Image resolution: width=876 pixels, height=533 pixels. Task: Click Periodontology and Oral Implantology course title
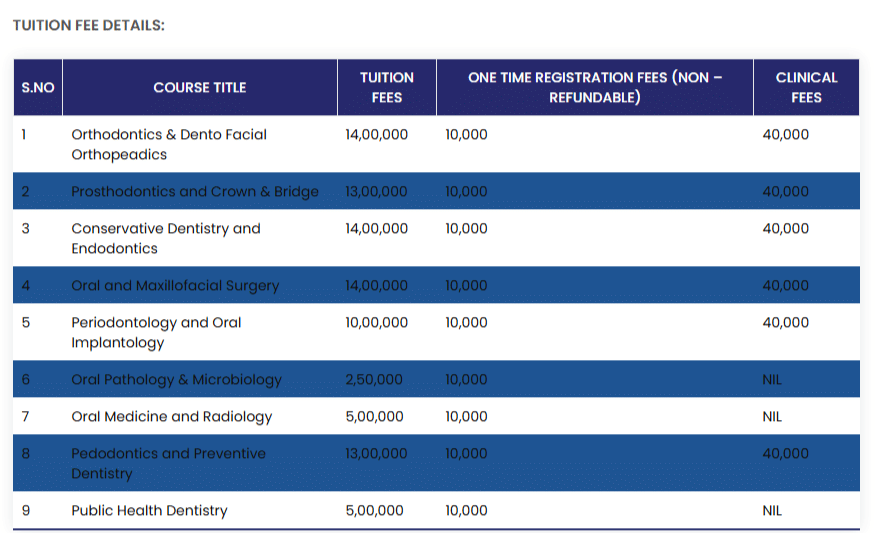(156, 332)
